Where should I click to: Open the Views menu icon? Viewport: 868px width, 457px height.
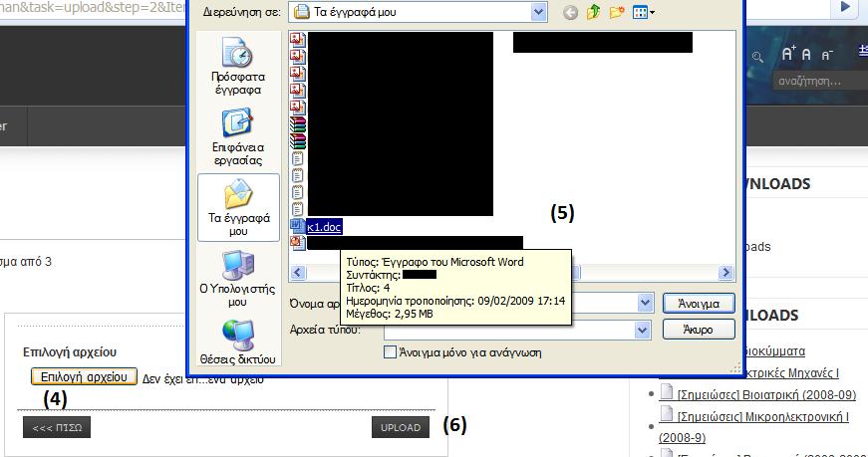644,13
